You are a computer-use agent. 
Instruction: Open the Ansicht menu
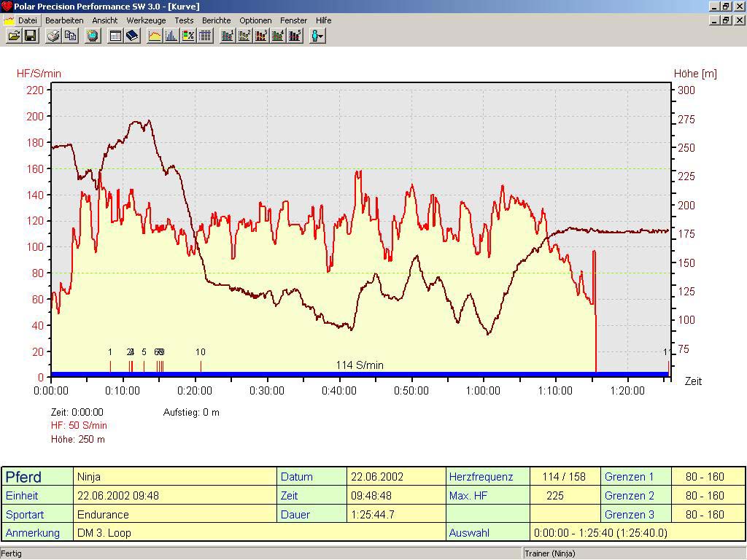click(105, 20)
